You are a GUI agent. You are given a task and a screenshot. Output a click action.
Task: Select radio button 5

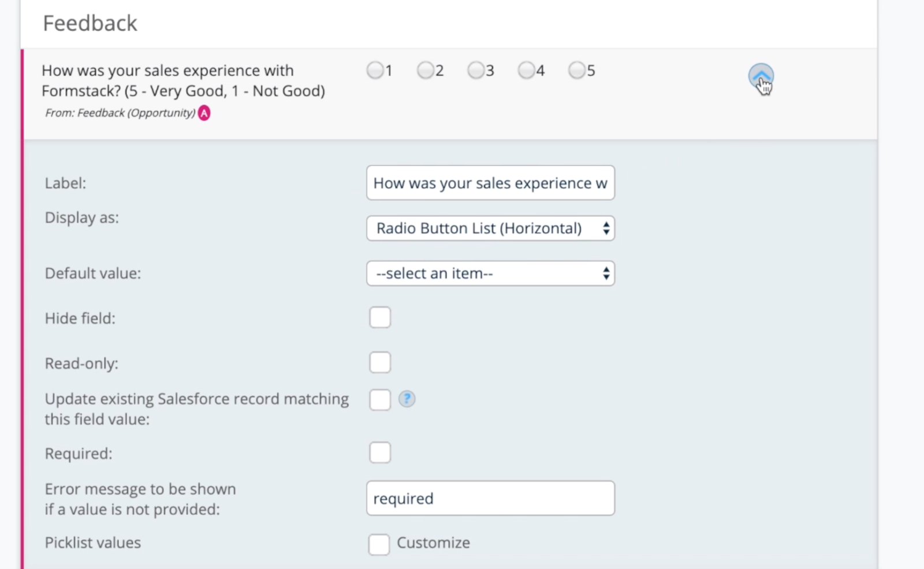pos(576,70)
